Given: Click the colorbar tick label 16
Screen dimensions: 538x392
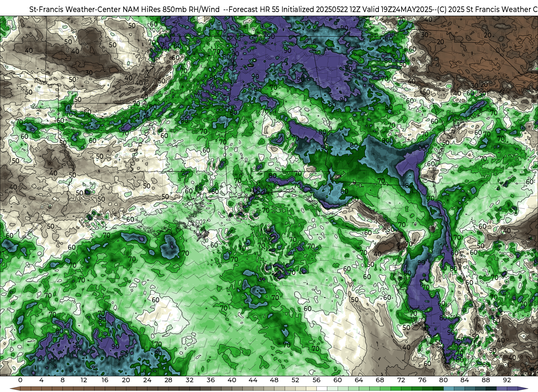Looking at the screenshot, I should click(105, 380).
